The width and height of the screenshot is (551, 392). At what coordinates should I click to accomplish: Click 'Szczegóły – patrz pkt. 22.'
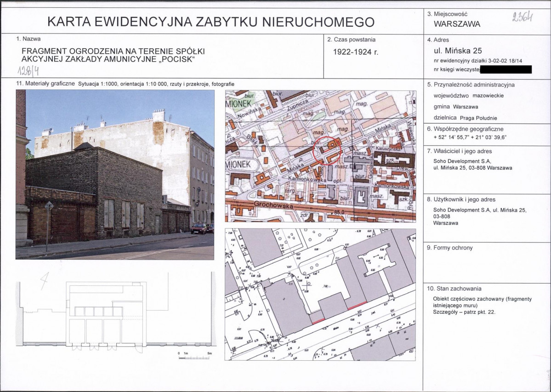[x=464, y=312]
